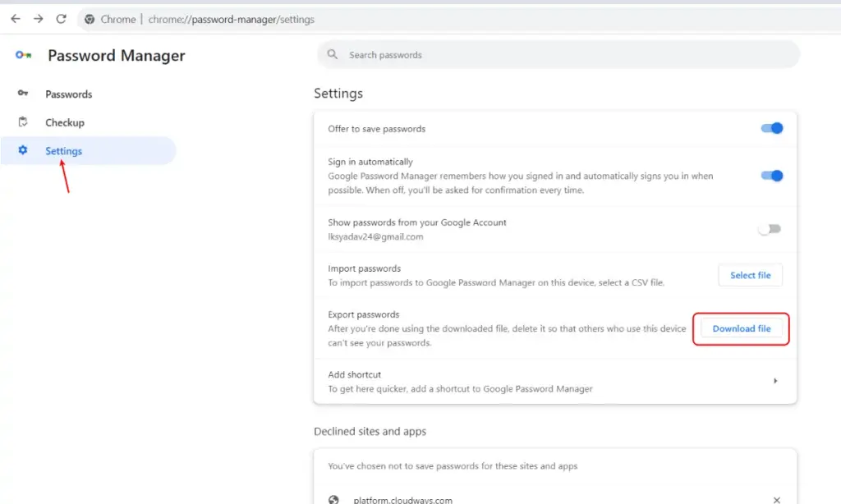
Task: Remove platform.cloudways.com from declined sites
Action: [776, 498]
